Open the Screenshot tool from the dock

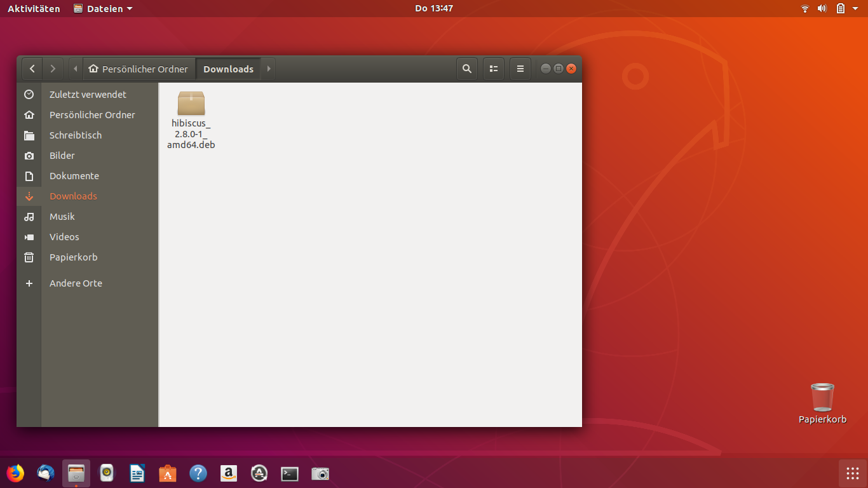[320, 473]
